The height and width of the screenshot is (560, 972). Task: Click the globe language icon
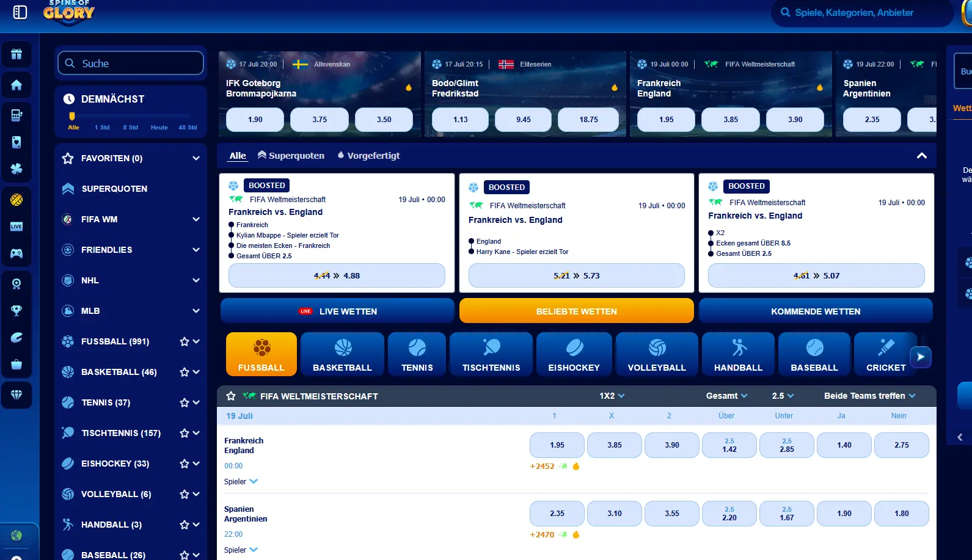[16, 536]
